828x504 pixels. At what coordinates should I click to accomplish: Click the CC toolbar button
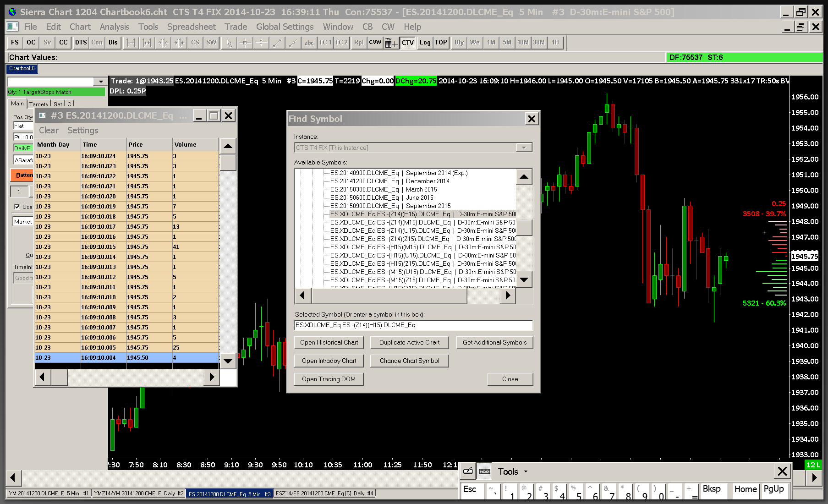(63, 43)
